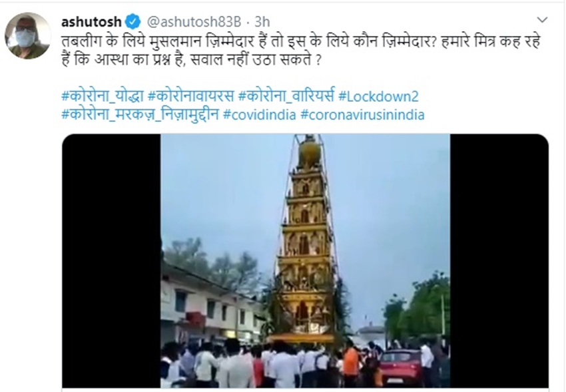Image resolution: width=566 pixels, height=392 pixels.
Task: Select the #covidindia hashtag
Action: (260, 115)
